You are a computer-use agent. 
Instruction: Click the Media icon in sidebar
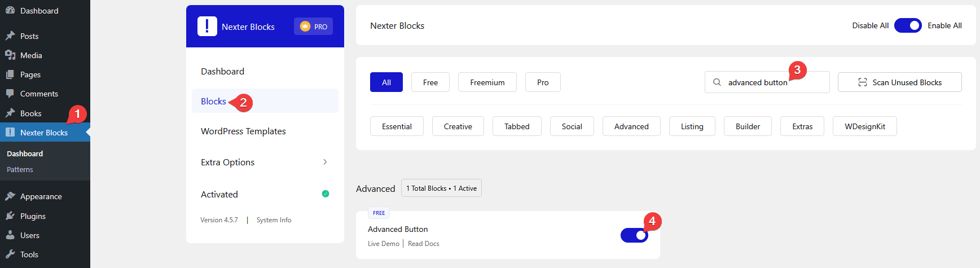[x=10, y=55]
